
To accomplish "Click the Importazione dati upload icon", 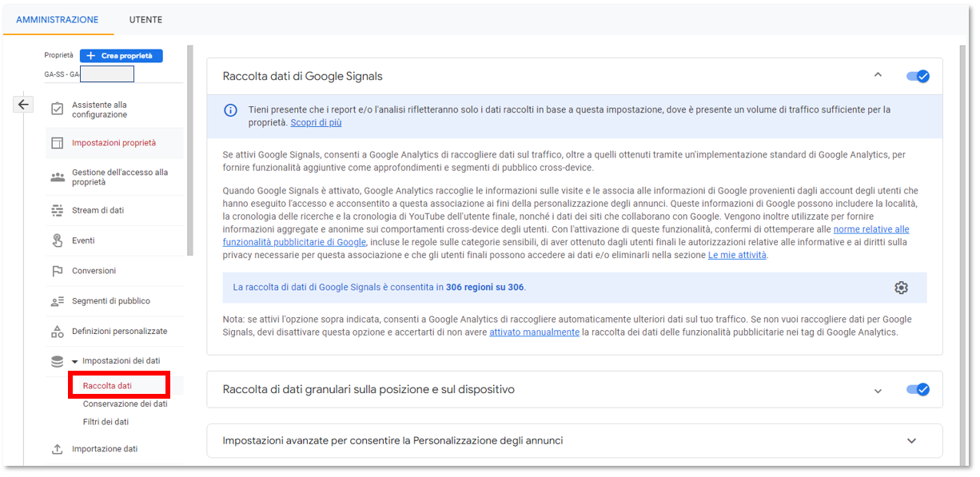I will point(58,449).
